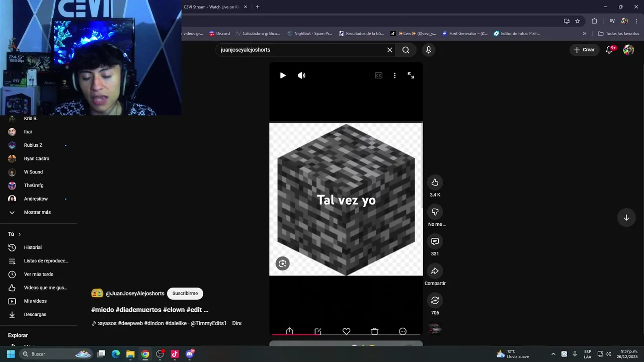This screenshot has width=644, height=362.
Task: Open Chrome media controls icon
Action: tap(612, 21)
